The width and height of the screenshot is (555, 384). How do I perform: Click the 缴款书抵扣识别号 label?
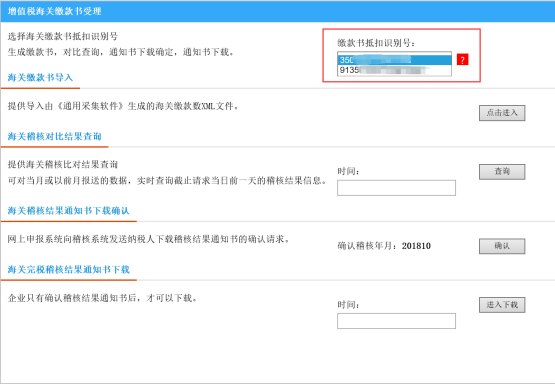(376, 43)
